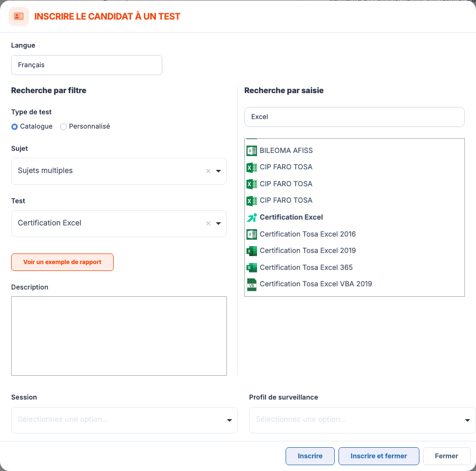Select the Personnalisé radio button

[x=63, y=126]
